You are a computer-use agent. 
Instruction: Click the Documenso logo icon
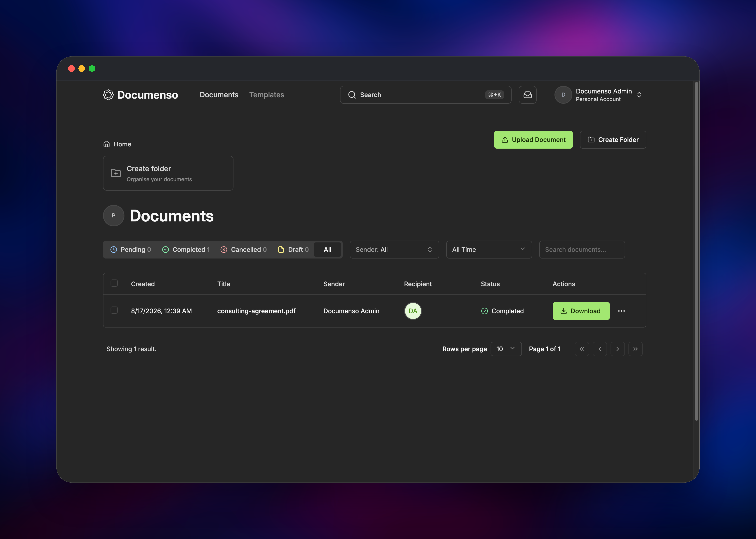[x=108, y=95]
